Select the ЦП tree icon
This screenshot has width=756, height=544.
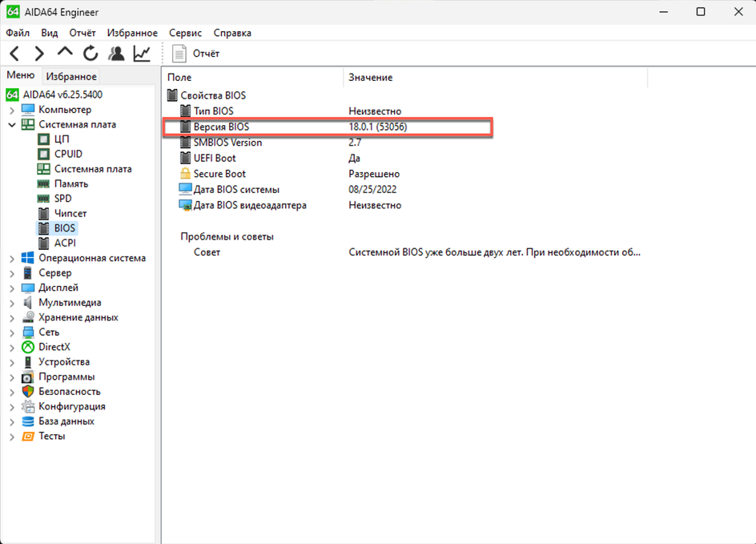point(43,139)
